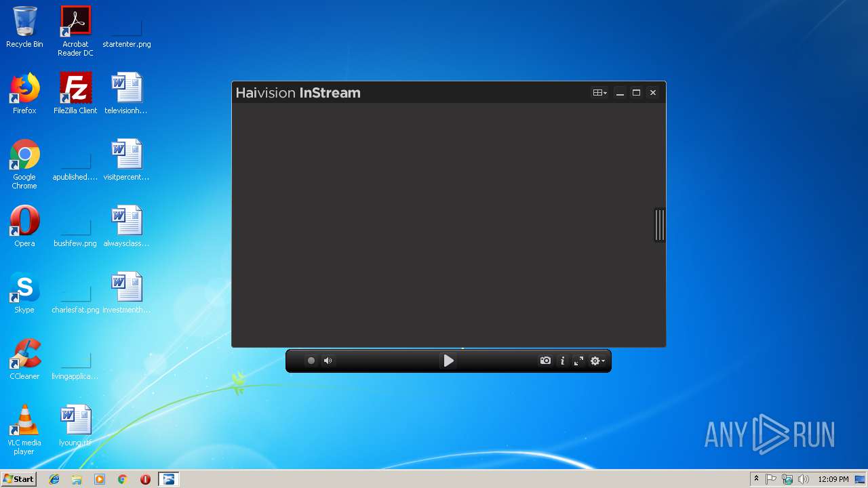Image resolution: width=868 pixels, height=488 pixels.
Task: Click the 12:09 PM taskbar clock
Action: tap(833, 479)
